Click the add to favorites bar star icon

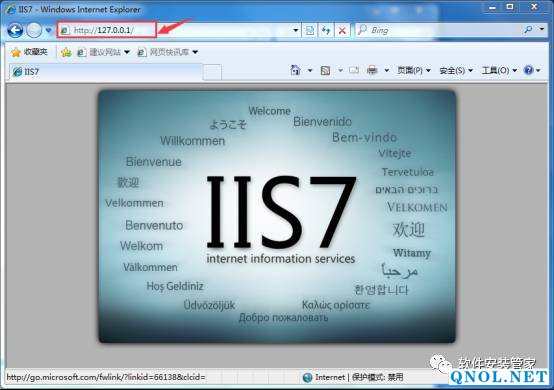coord(66,53)
